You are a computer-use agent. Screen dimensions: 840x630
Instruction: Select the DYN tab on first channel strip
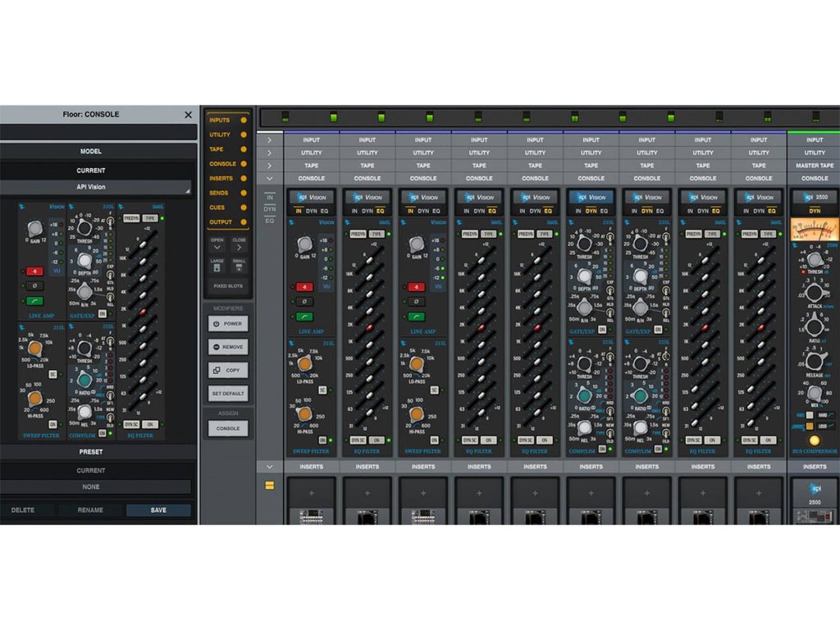(x=312, y=212)
